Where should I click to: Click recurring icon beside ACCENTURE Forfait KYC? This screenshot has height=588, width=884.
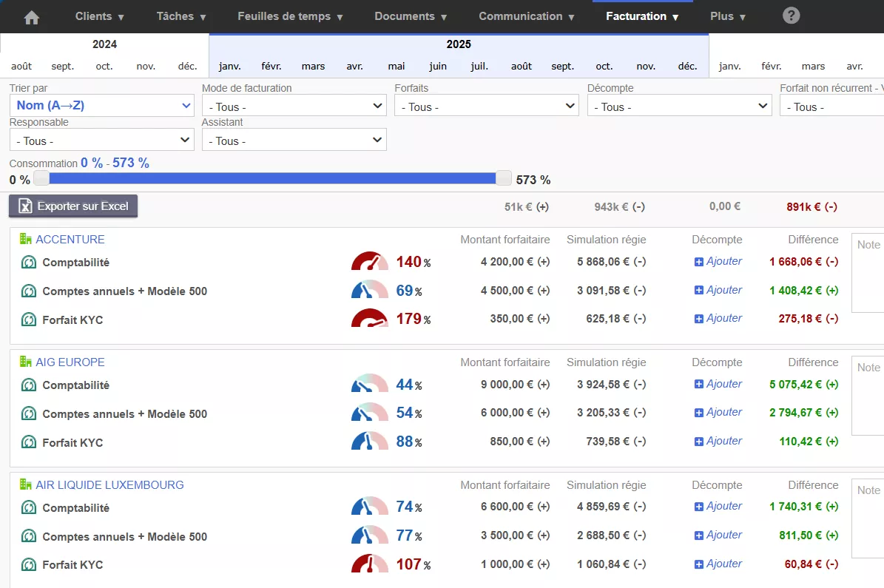point(29,320)
